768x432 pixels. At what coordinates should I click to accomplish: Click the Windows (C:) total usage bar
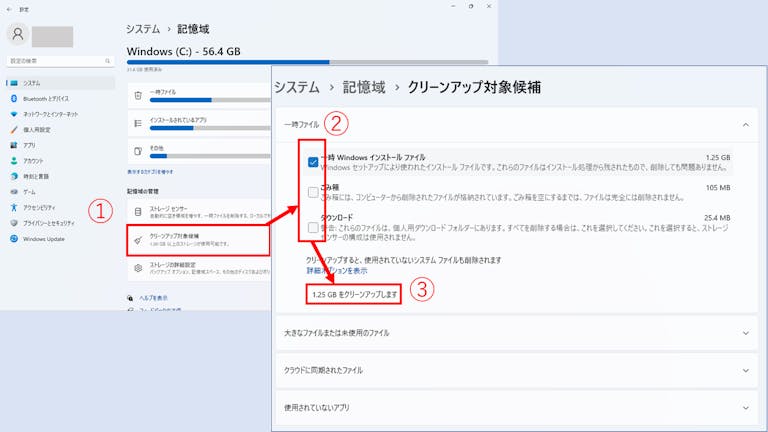[307, 62]
